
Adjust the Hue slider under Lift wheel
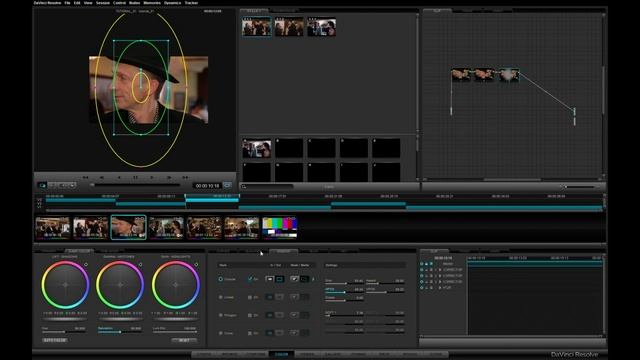point(64,332)
